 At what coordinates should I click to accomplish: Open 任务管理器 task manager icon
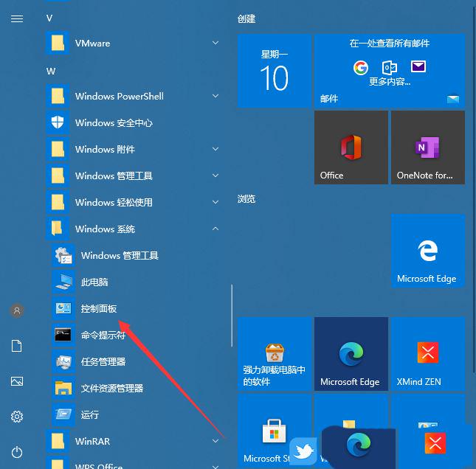coord(63,361)
